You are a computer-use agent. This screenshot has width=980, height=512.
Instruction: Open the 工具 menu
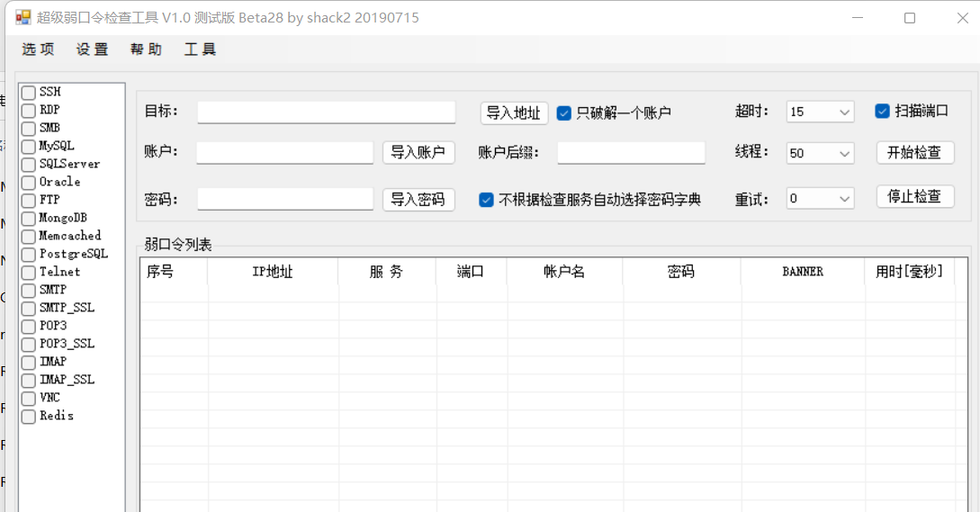point(200,49)
